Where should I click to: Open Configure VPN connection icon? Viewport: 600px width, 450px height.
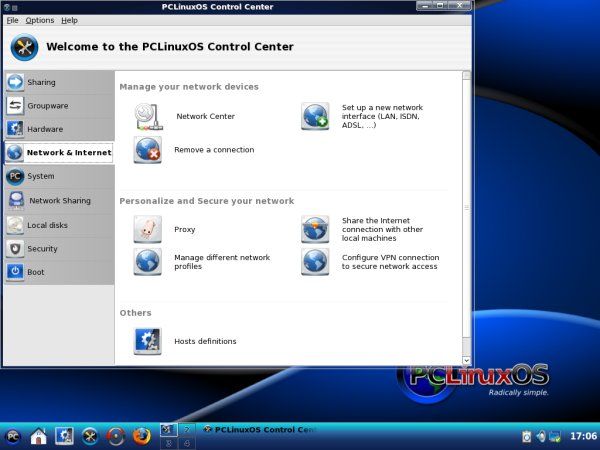coord(315,262)
